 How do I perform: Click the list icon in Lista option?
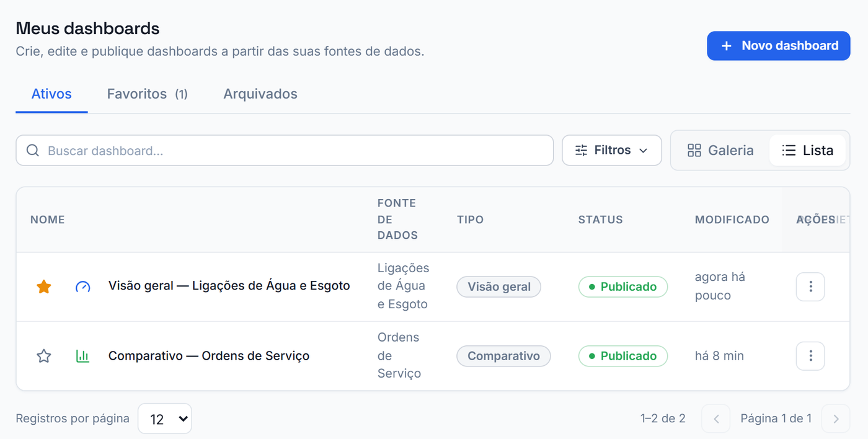click(789, 151)
